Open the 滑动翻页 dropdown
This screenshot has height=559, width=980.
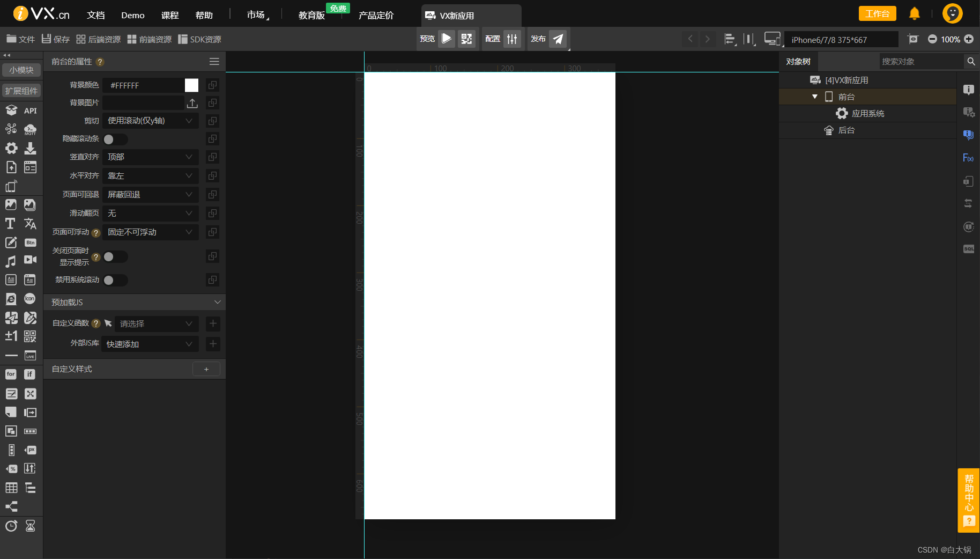tap(150, 213)
